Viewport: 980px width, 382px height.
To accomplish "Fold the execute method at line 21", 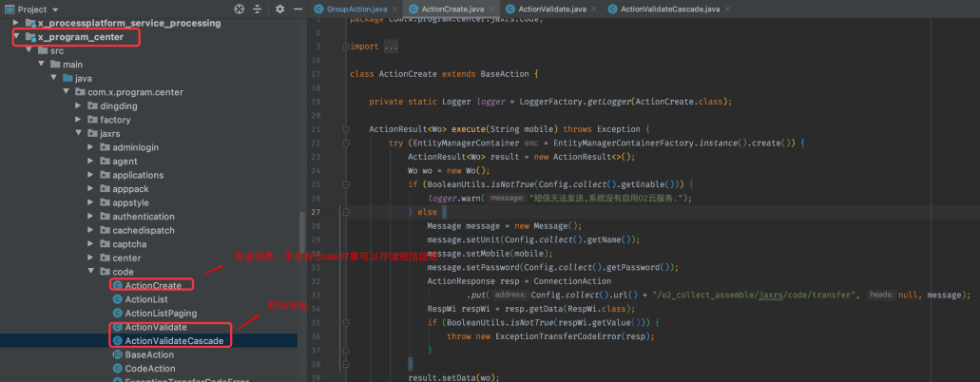I will click(x=346, y=129).
